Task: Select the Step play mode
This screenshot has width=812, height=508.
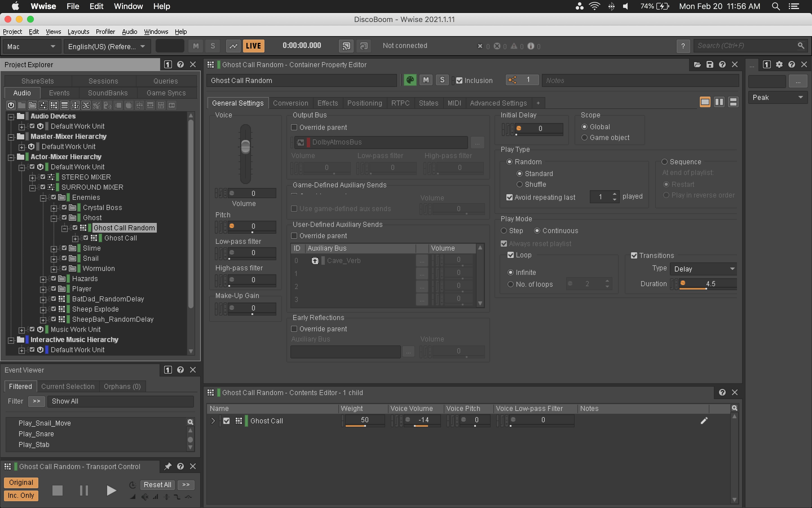Action: click(504, 231)
